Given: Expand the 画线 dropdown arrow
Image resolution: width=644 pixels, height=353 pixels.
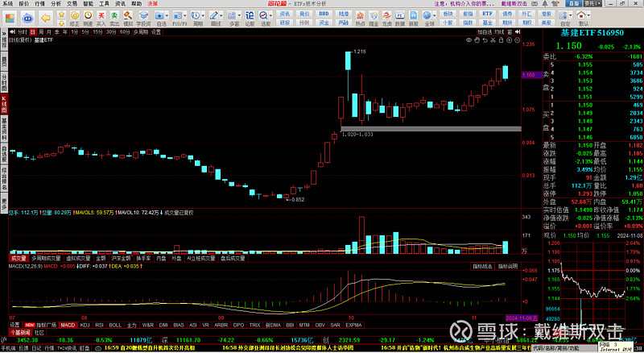Looking at the screenshot, I should pyautogui.click(x=221, y=15).
